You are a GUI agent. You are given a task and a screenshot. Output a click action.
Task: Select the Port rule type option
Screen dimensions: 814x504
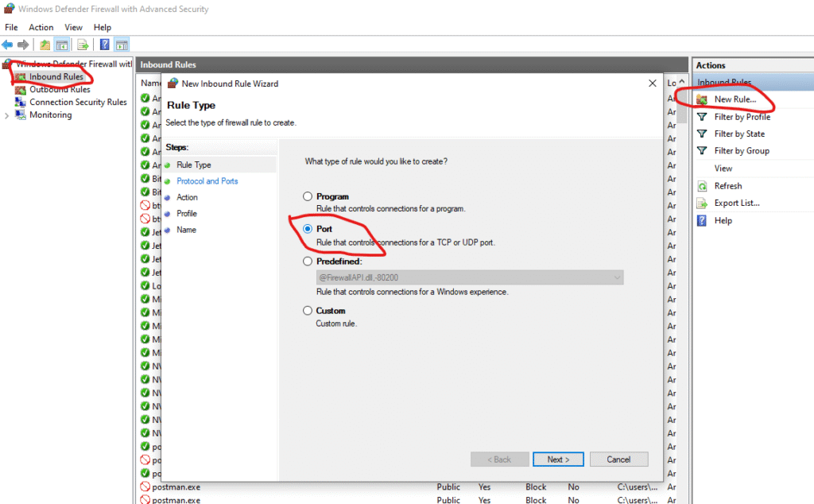308,229
